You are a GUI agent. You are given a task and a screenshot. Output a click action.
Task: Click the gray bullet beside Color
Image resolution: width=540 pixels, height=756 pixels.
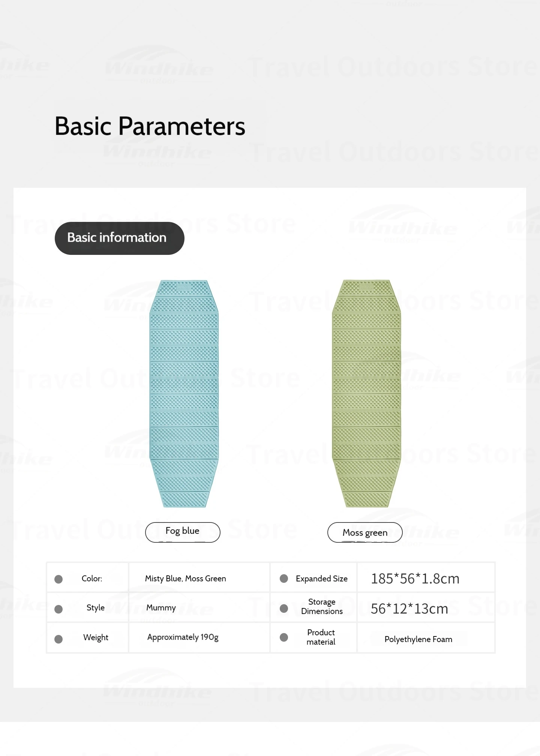pos(58,579)
